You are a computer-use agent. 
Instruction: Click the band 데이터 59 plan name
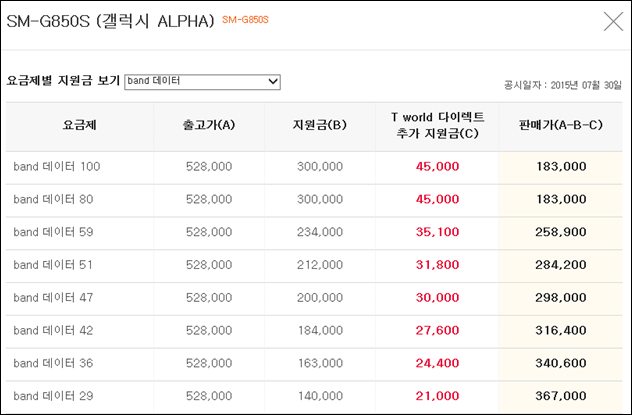point(53,232)
